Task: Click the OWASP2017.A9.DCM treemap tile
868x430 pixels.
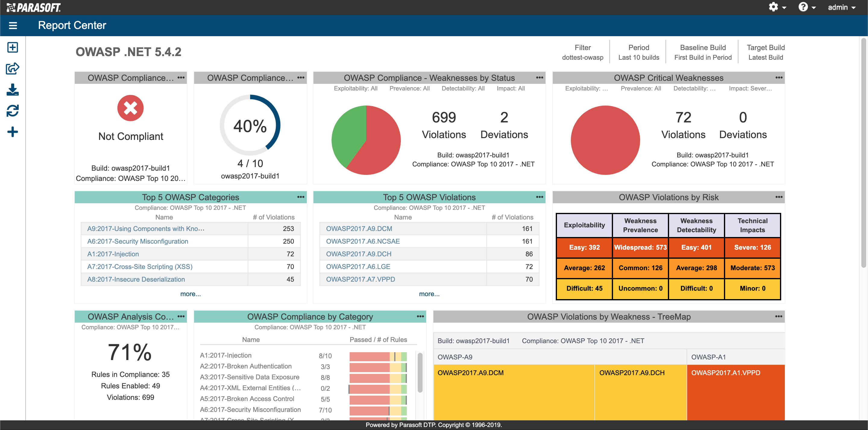Action: [514, 392]
